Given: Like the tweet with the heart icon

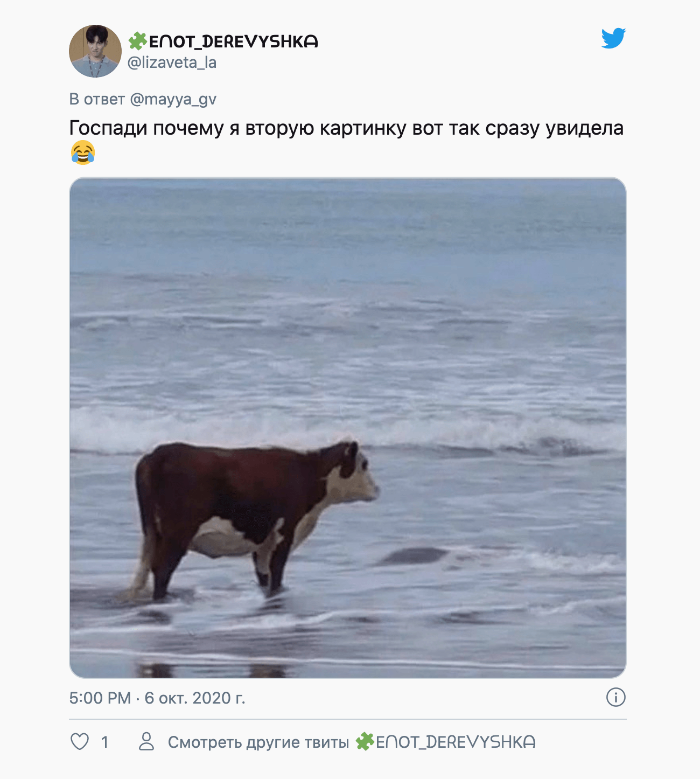Looking at the screenshot, I should (80, 742).
